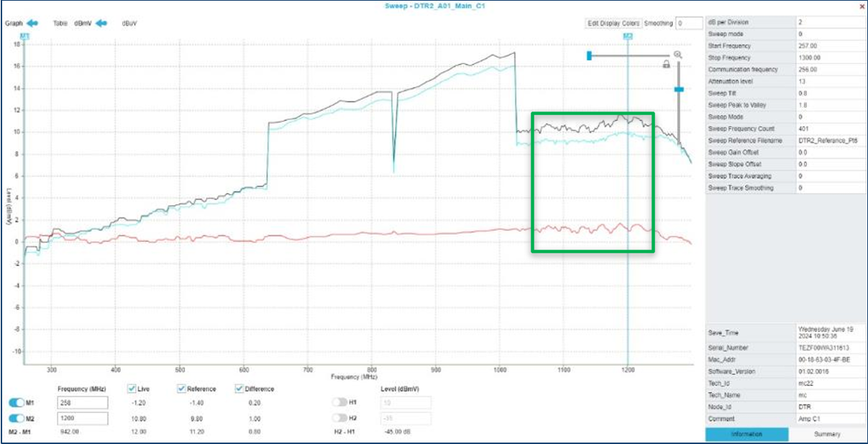Image resolution: width=868 pixels, height=444 pixels.
Task: Select the Start Frequency row
Action: [x=785, y=46]
